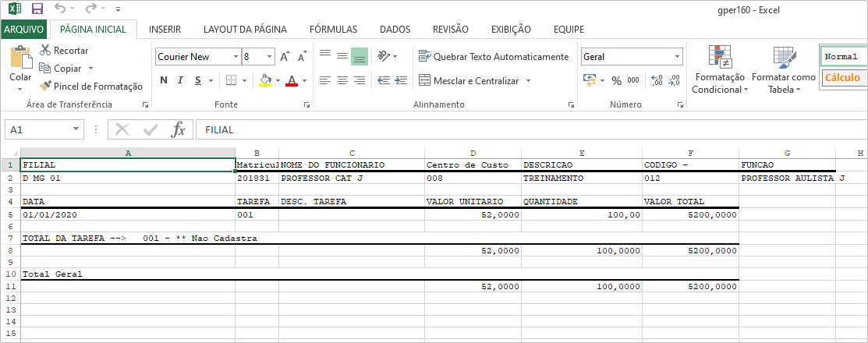Image resolution: width=868 pixels, height=343 pixels.
Task: Align text right
Action: click(x=360, y=81)
